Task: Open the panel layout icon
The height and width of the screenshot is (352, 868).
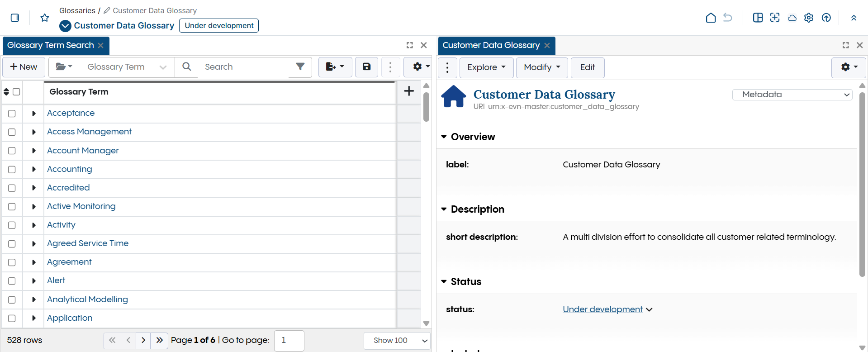Action: pyautogui.click(x=758, y=18)
